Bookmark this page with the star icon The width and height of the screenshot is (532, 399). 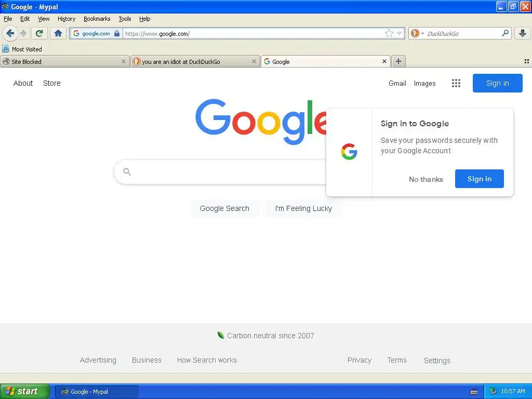[x=389, y=33]
